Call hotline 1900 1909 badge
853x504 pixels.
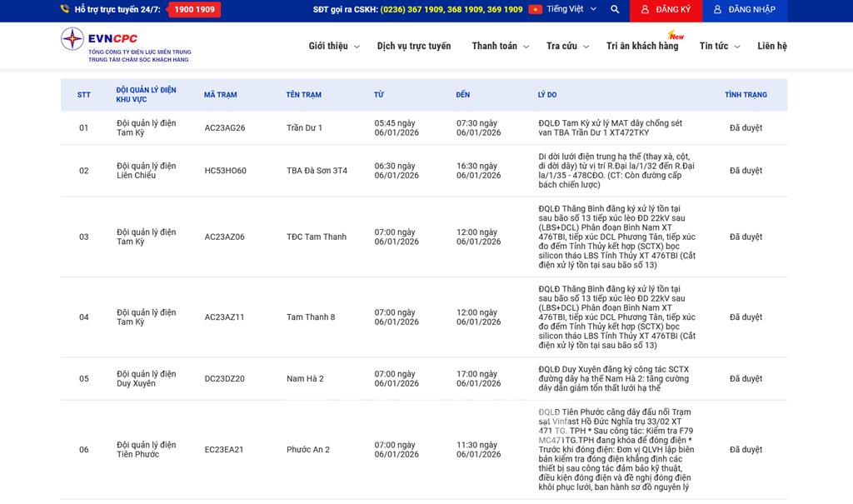tap(194, 9)
